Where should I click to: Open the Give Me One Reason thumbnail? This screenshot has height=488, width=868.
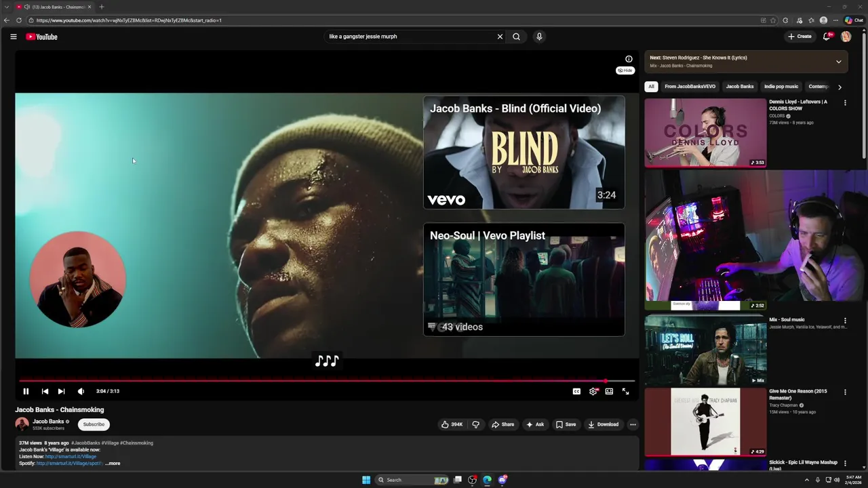tap(705, 422)
